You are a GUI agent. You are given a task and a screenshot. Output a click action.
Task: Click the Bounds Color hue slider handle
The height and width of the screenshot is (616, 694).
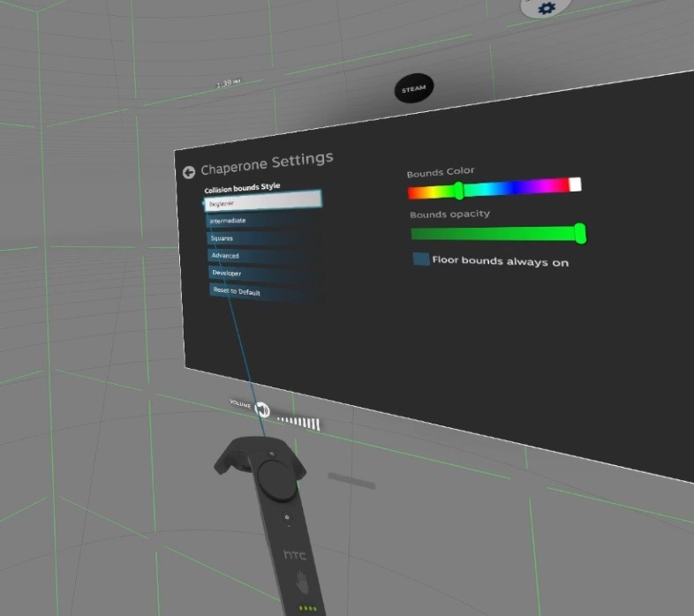point(459,191)
